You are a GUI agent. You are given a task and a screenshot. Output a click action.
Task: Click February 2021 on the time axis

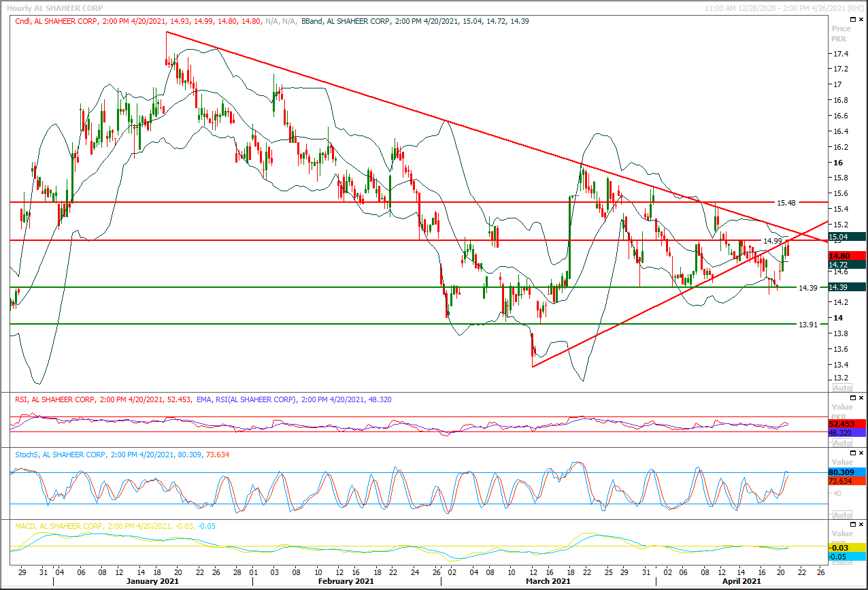tap(346, 581)
